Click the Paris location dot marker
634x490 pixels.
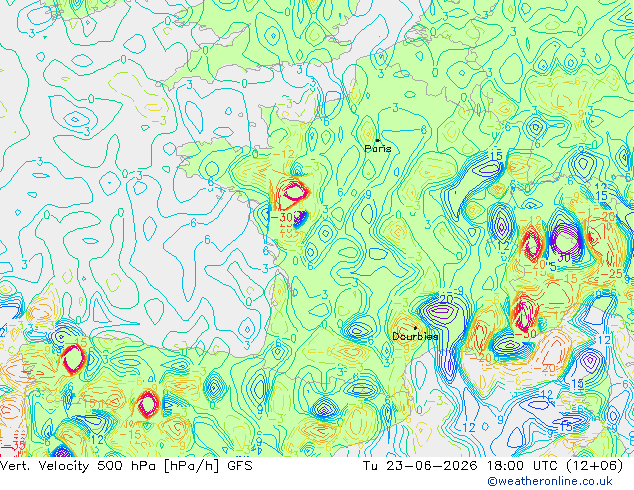(x=378, y=140)
